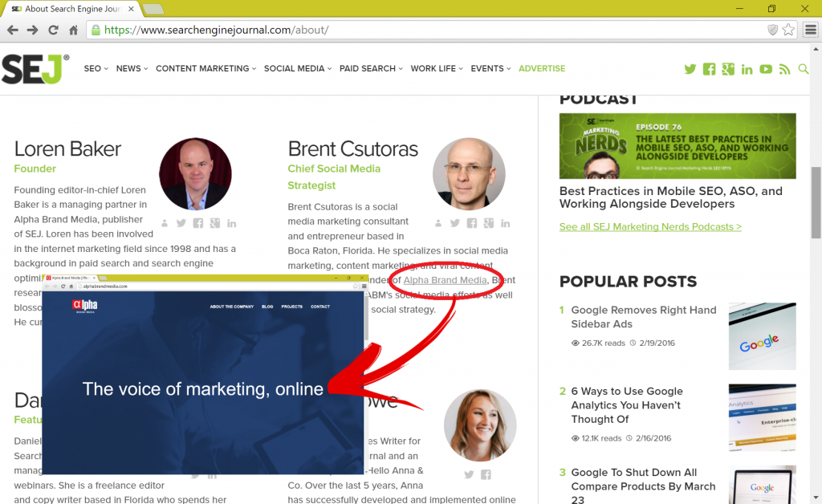Click Loren Baker's profile photo

tap(196, 174)
